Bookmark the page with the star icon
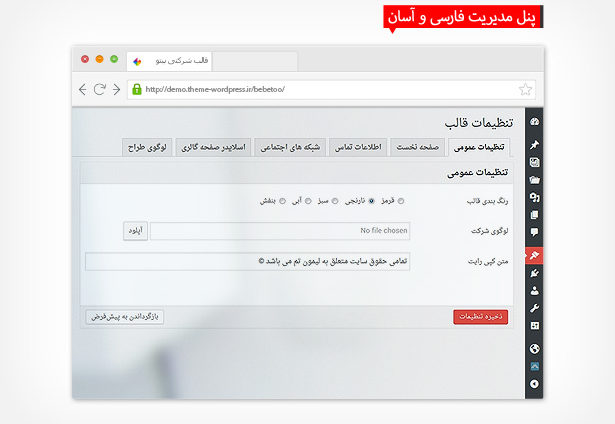615x424 pixels. point(526,89)
